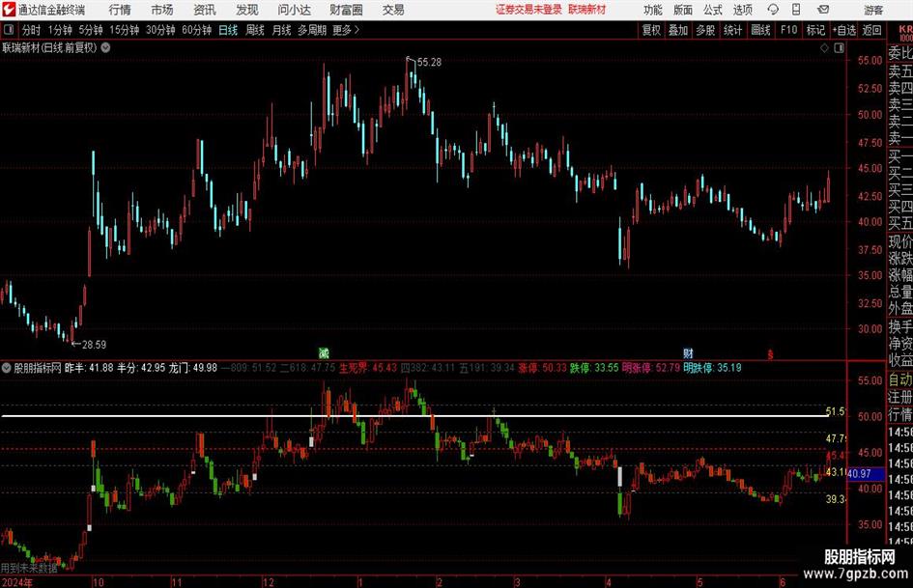Open the 选项 menu
The height and width of the screenshot is (588, 913).
pyautogui.click(x=742, y=10)
